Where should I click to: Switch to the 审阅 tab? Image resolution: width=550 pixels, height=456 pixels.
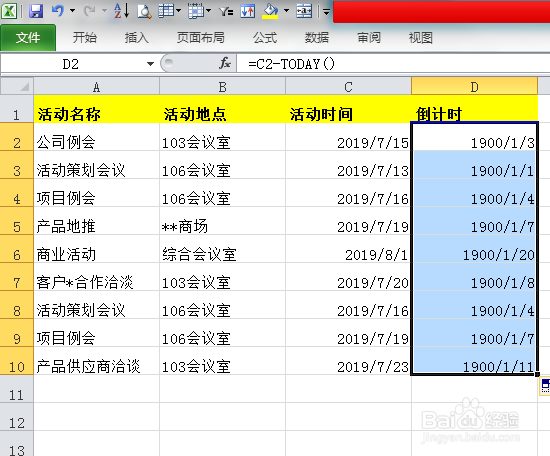point(369,38)
